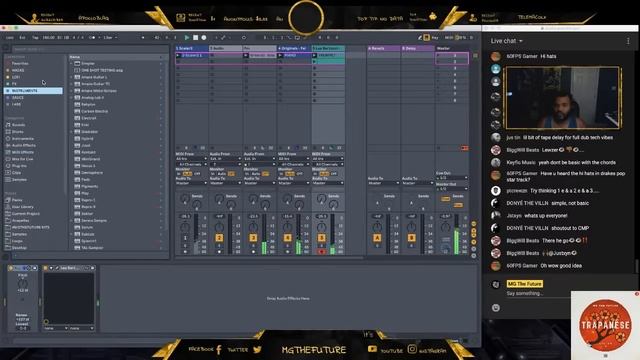Toggle return track B activator

[x=411, y=238]
